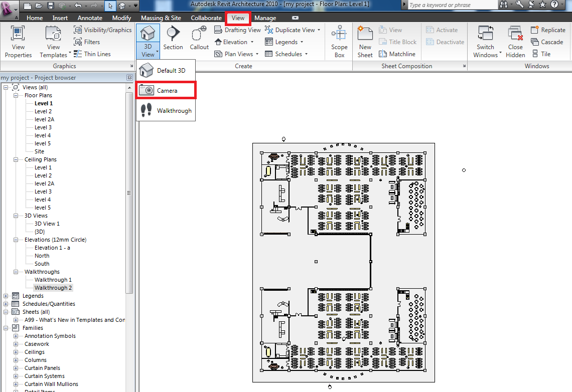
Task: Expand the Families node in project browser
Action: click(7, 327)
